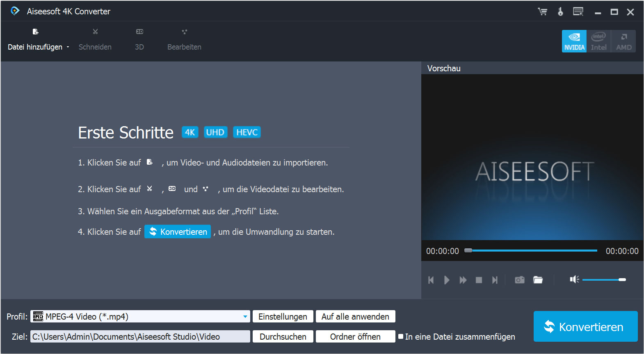The image size is (644, 354).
Task: Click the preview start time 00:00:00
Action: [442, 251]
